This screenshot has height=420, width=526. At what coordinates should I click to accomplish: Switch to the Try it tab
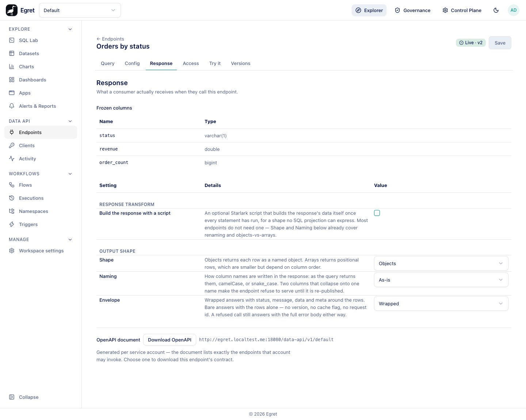pyautogui.click(x=215, y=64)
